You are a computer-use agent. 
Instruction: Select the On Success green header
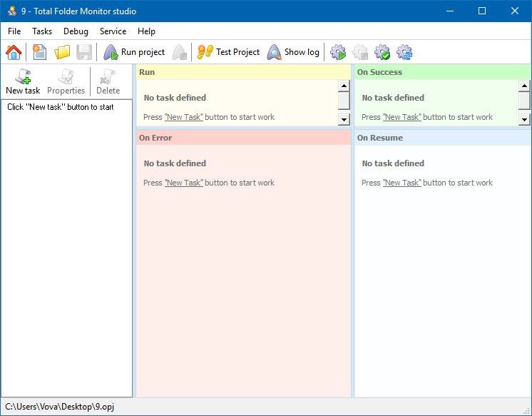(x=443, y=72)
